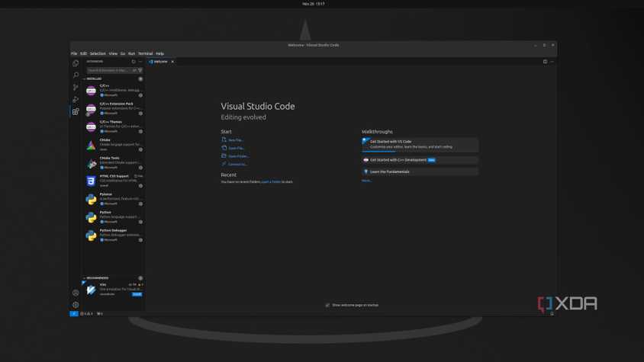
Task: Open the Edit menu
Action: [83, 53]
